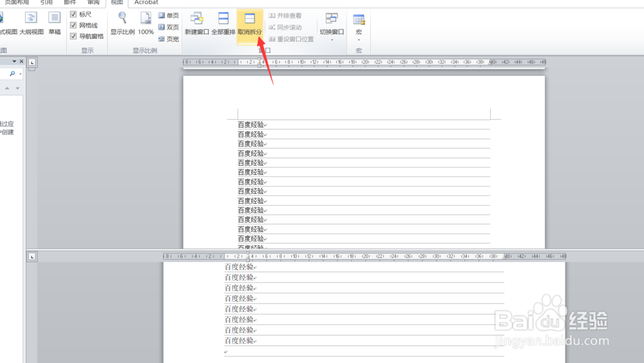The width and height of the screenshot is (644, 363).
Task: Click View Side by Side (并排查看)
Action: 285,15
